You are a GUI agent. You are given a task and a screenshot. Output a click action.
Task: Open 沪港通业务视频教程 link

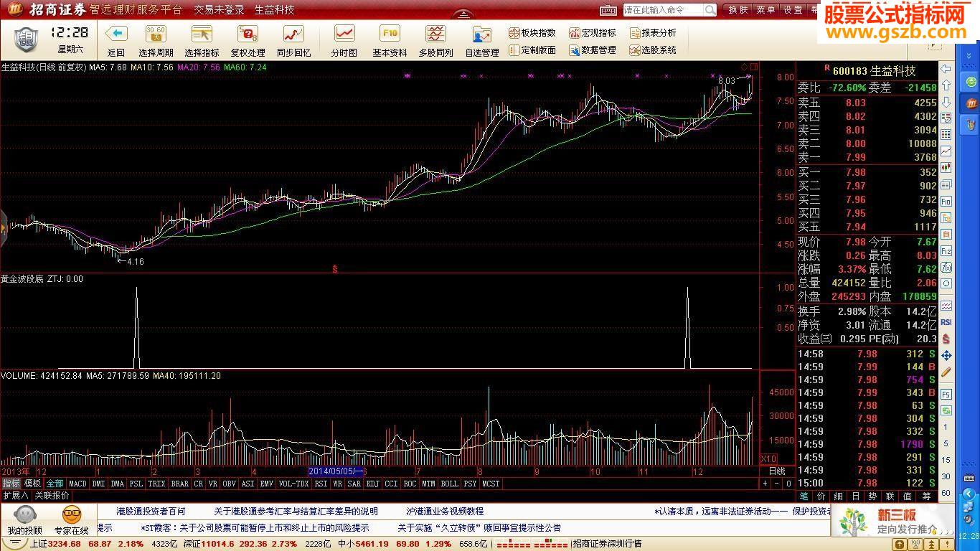click(445, 512)
